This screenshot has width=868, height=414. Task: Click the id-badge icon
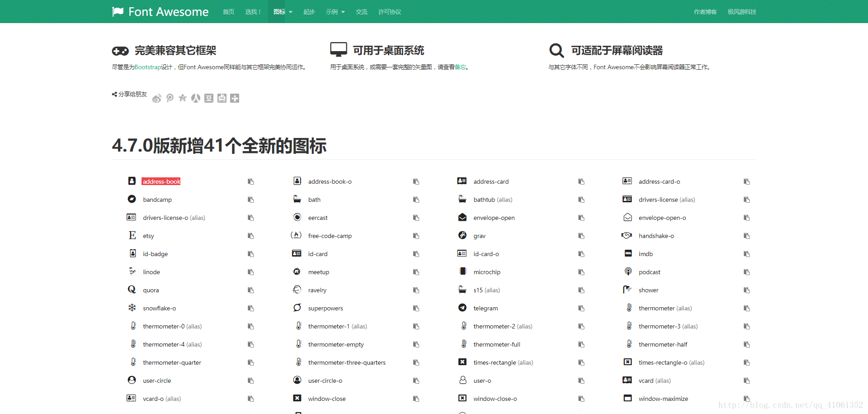(132, 253)
